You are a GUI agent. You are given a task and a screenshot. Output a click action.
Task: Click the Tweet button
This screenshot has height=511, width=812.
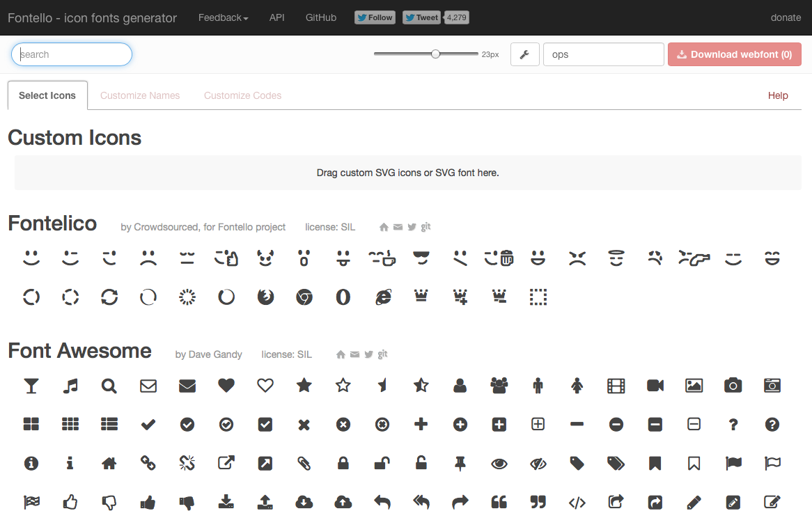(x=421, y=17)
